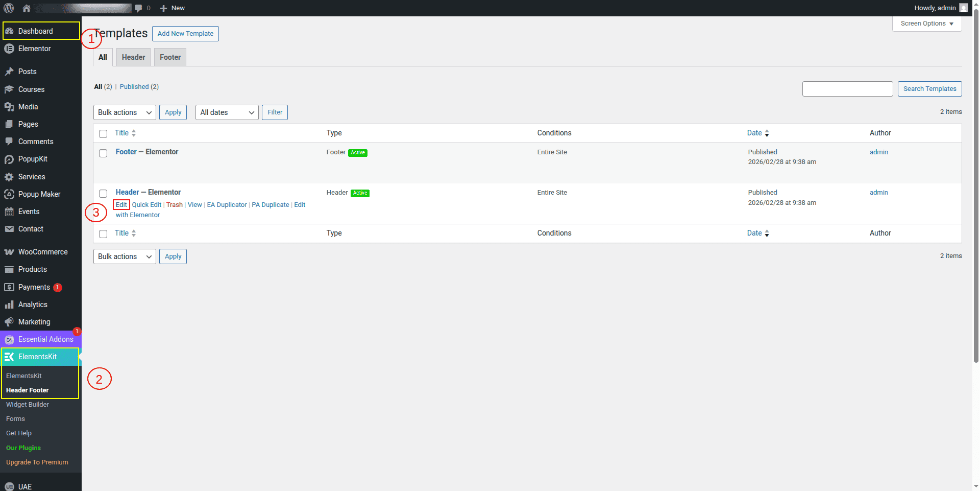
Task: Tick the Header — Elementor row checkbox
Action: 103,194
